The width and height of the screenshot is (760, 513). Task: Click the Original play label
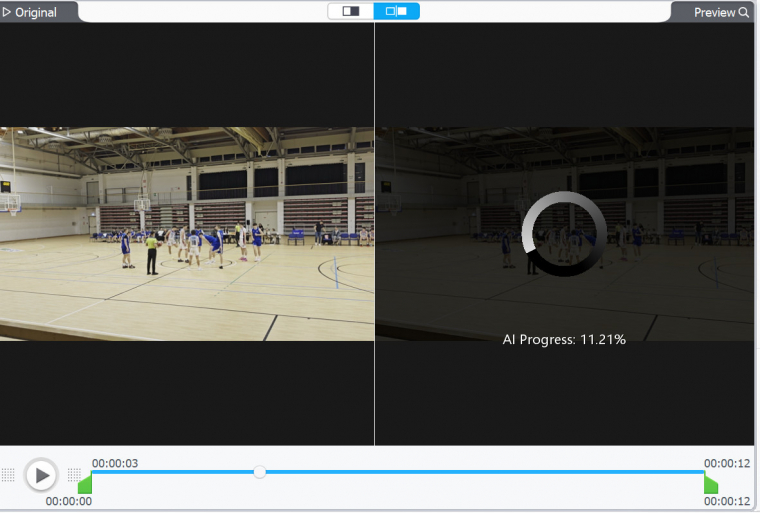[30, 12]
